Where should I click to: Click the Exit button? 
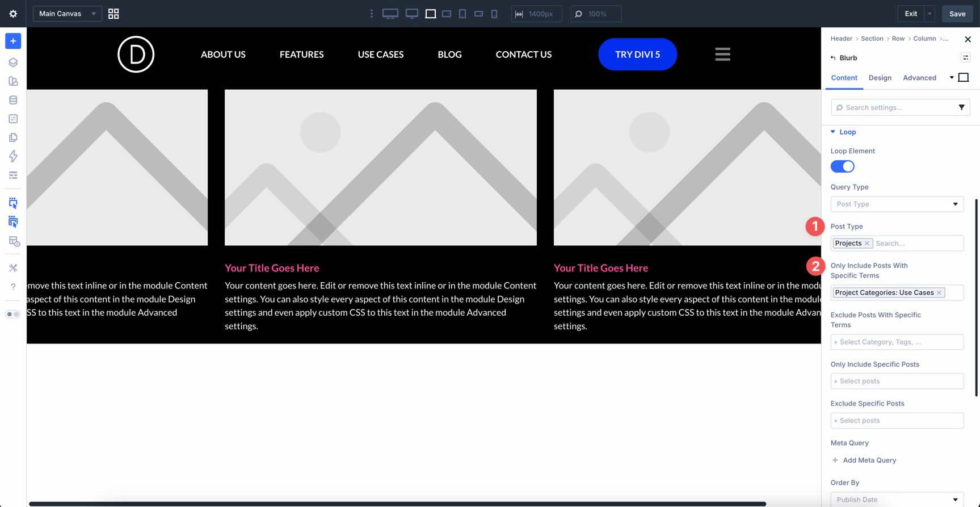pos(911,14)
